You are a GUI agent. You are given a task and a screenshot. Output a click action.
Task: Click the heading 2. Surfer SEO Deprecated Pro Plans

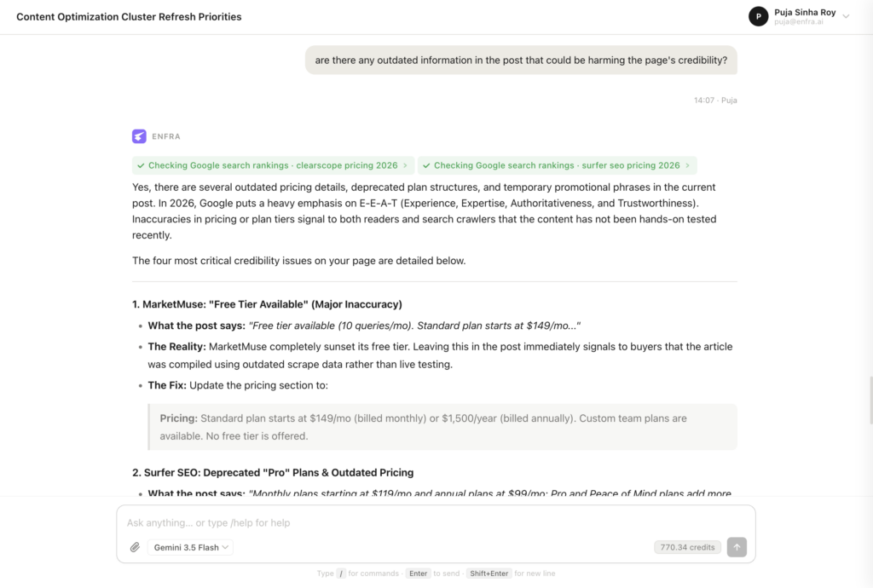[273, 472]
